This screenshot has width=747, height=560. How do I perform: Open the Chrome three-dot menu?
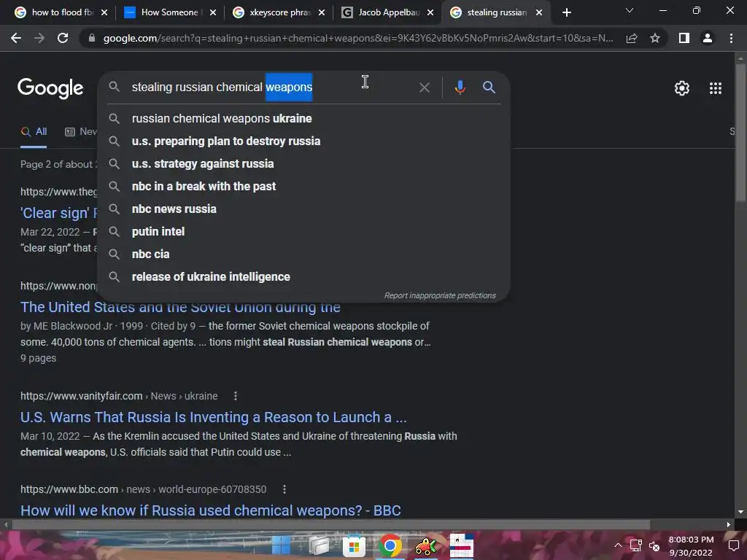731,38
